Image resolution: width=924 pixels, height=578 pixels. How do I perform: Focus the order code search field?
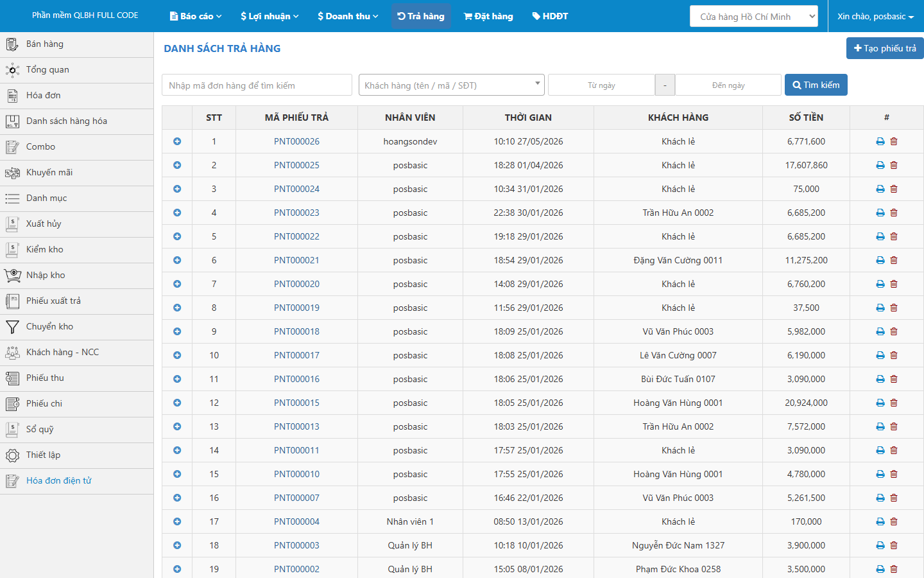coord(257,85)
